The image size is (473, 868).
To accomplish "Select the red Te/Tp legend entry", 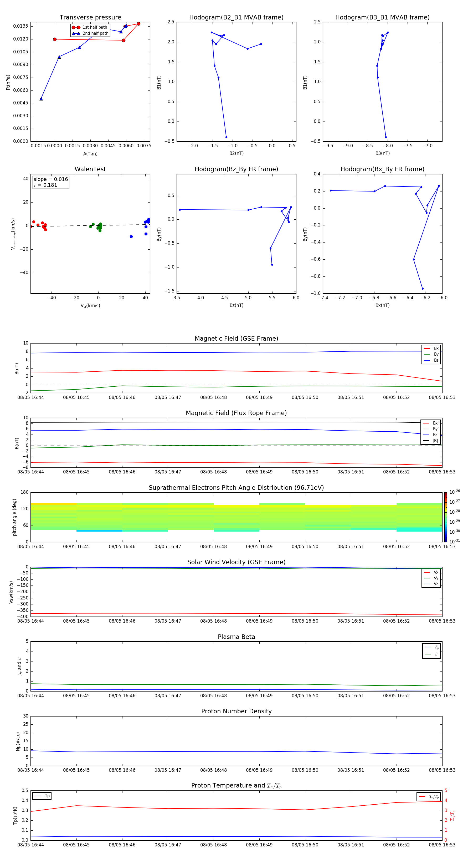I will 429,797.
